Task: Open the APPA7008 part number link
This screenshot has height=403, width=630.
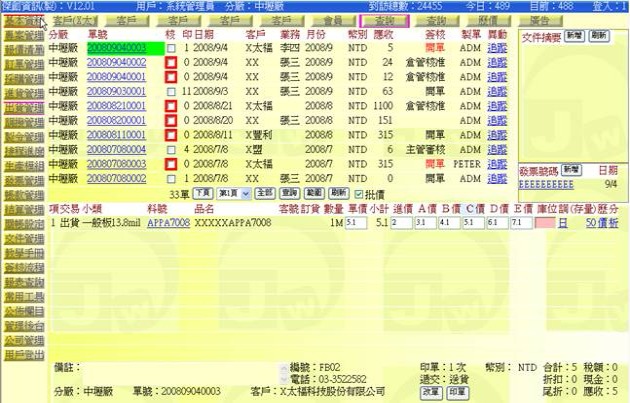Action: point(167,223)
